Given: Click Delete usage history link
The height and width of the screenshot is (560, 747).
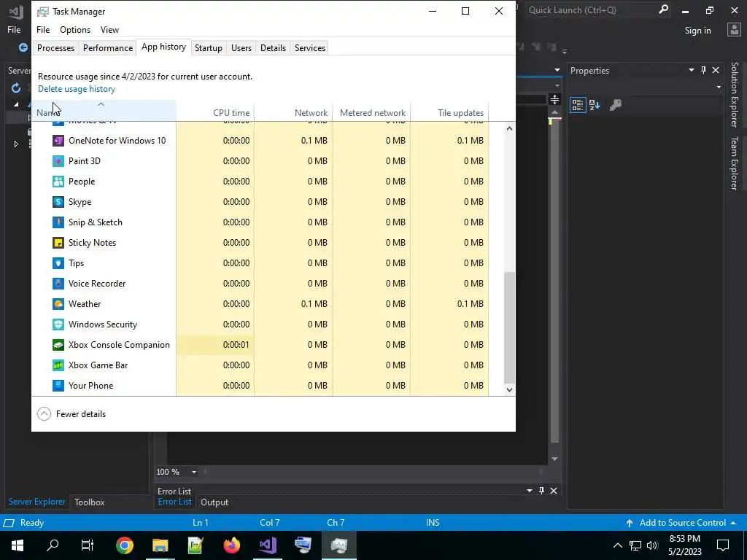Looking at the screenshot, I should [77, 89].
